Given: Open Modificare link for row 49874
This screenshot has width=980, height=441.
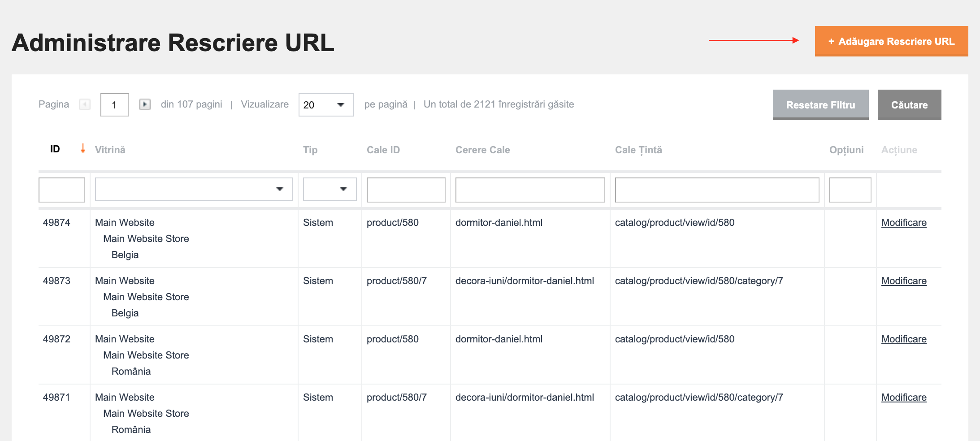Looking at the screenshot, I should tap(904, 223).
